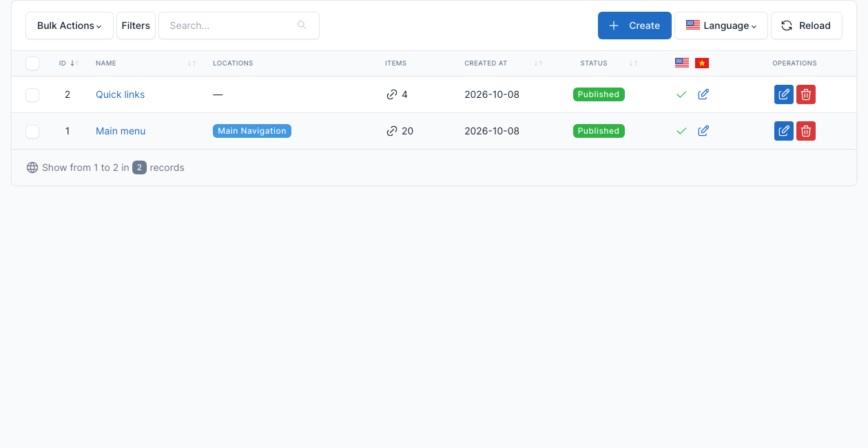Viewport: 868px width, 448px height.
Task: Click the US flag column header
Action: 682,63
